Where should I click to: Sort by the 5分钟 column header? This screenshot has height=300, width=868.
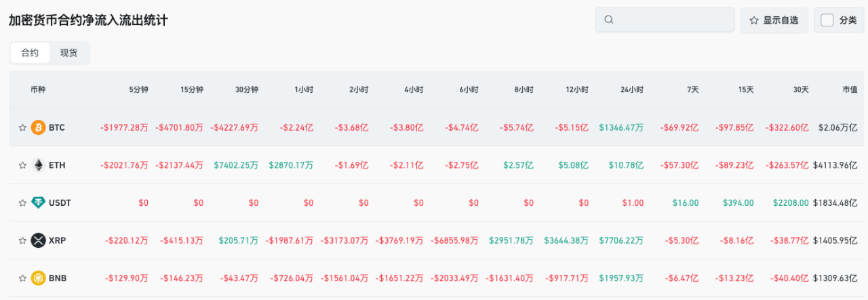tap(138, 89)
